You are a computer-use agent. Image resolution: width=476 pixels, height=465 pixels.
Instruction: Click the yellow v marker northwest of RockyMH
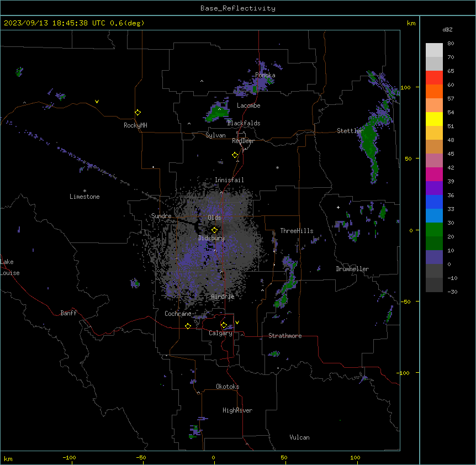click(97, 102)
